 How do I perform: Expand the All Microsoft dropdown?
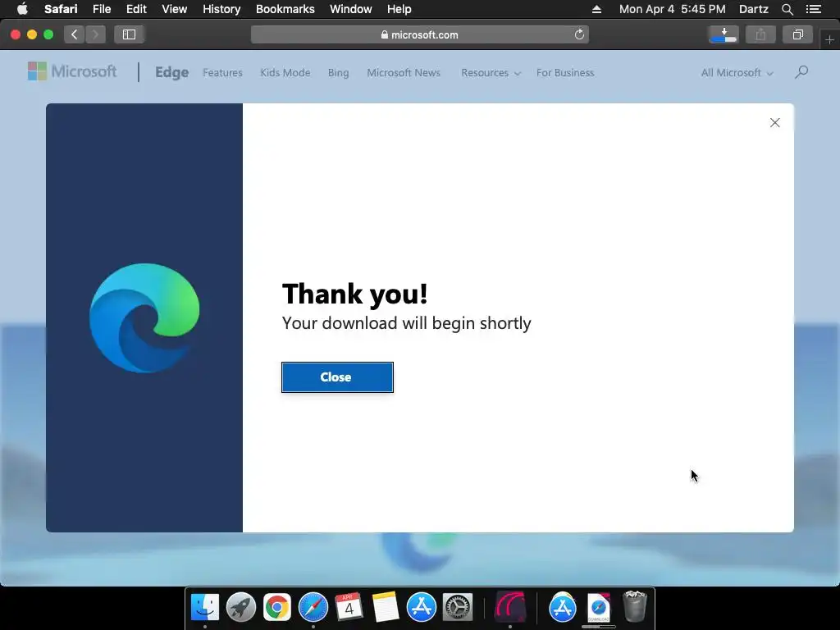tap(737, 73)
